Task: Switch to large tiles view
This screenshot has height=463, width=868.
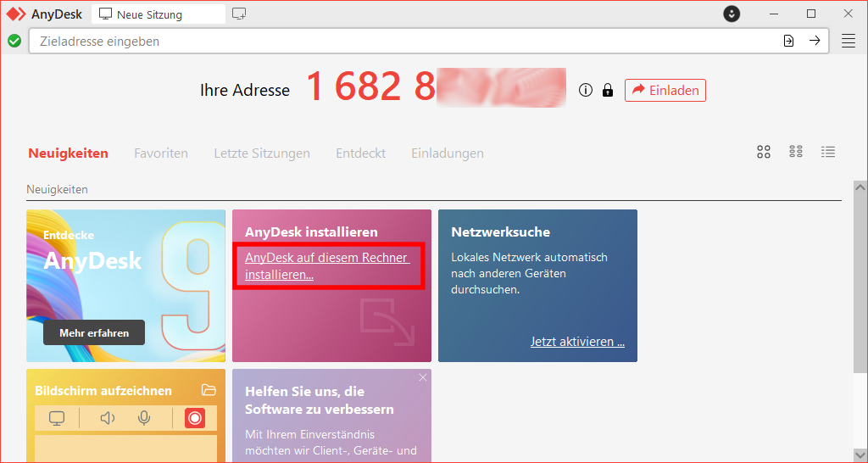Action: point(764,152)
